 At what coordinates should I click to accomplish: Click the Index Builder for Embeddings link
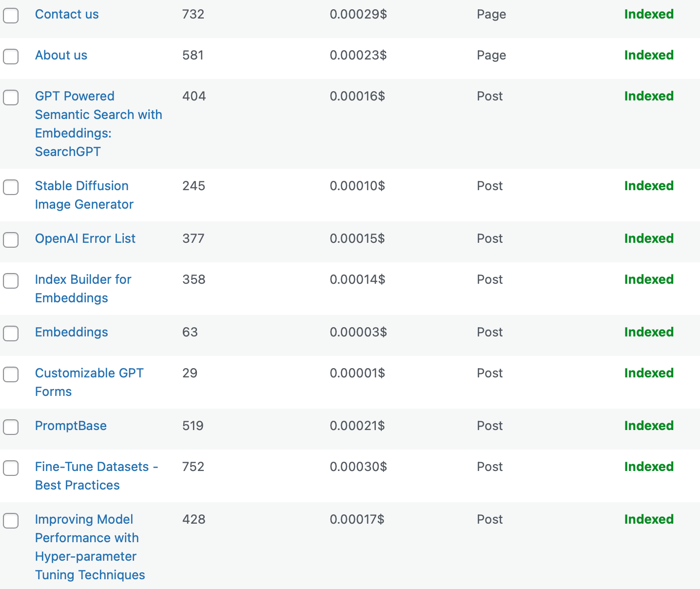[x=83, y=289]
